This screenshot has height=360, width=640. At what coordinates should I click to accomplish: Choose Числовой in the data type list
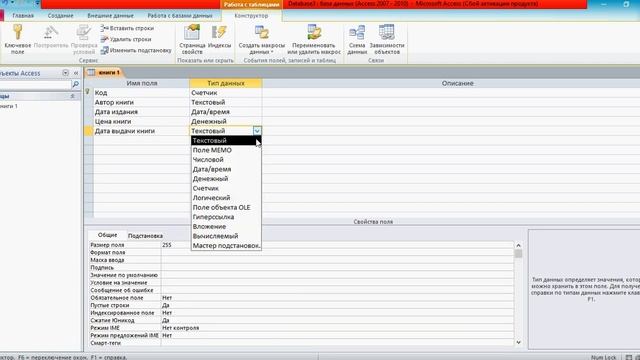[226, 160]
